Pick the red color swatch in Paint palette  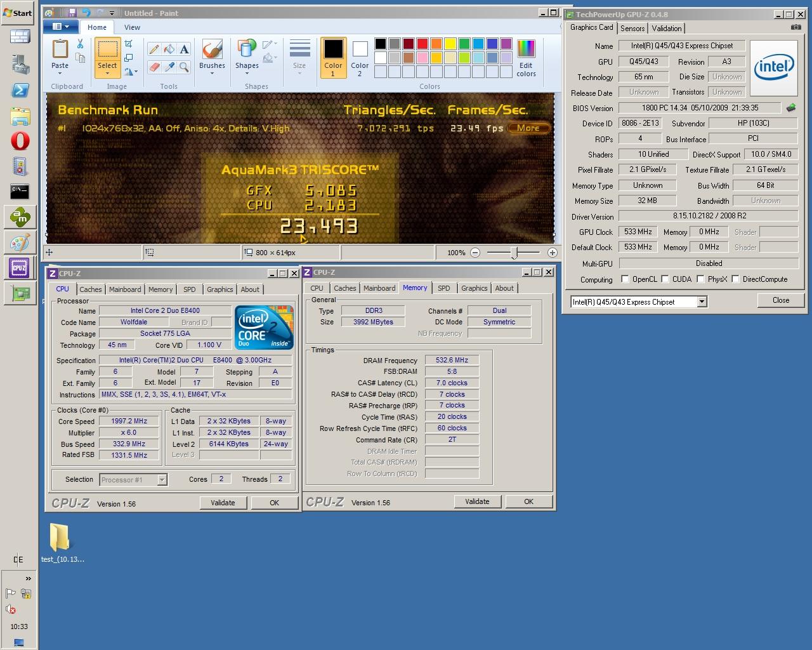(422, 44)
